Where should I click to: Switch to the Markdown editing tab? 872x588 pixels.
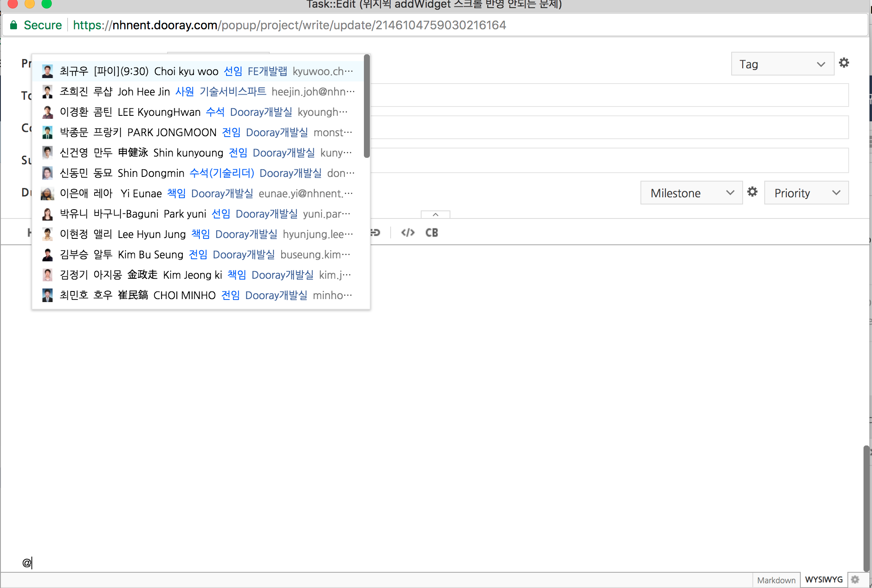776,580
